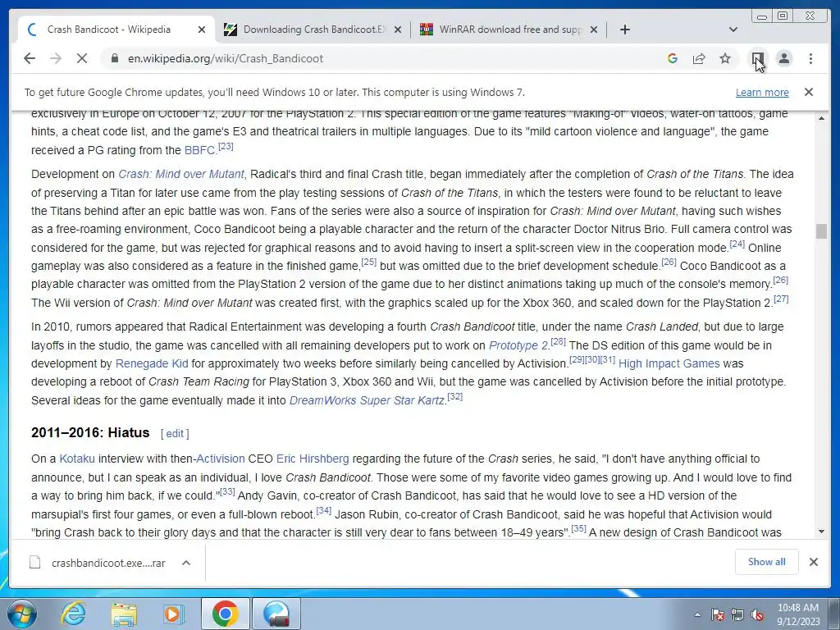This screenshot has height=630, width=840.
Task: Open citation 35 reference
Action: point(578,528)
